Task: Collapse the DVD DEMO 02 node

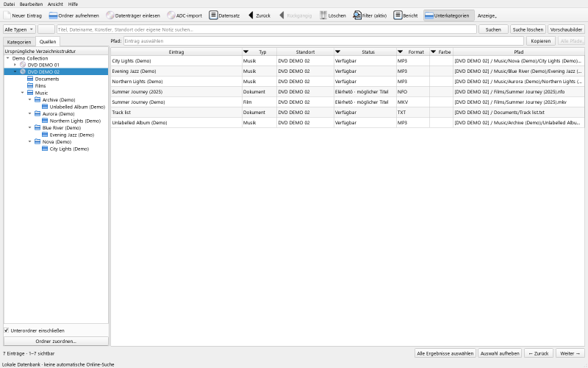Action: (15, 71)
